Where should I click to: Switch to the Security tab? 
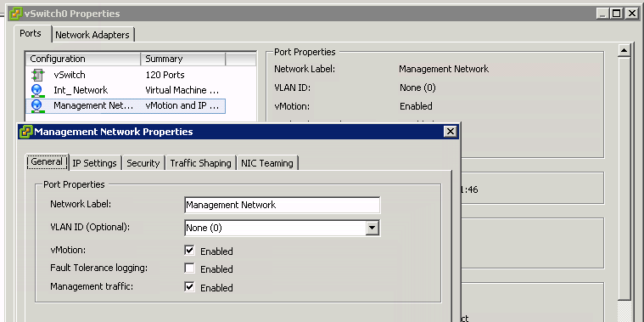[x=143, y=163]
